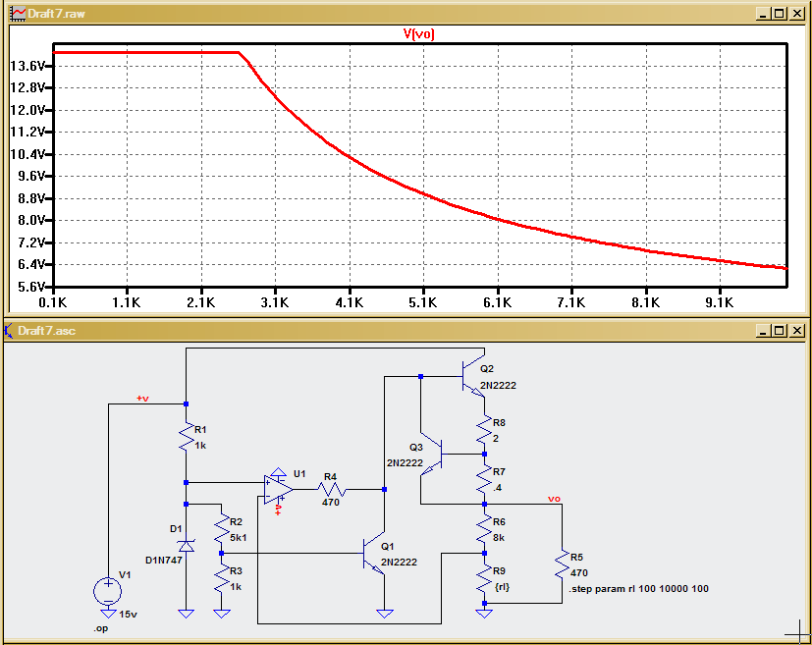Screen dimensions: 812x645
Task: Click the 0.1K x-axis label
Action: pos(53,302)
